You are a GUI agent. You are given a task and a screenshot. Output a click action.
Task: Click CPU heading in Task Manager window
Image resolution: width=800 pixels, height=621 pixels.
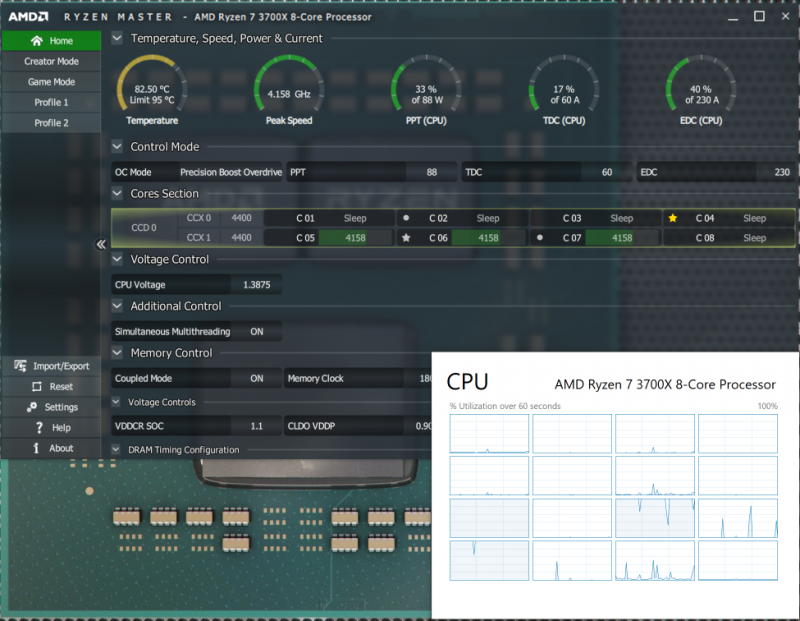467,382
